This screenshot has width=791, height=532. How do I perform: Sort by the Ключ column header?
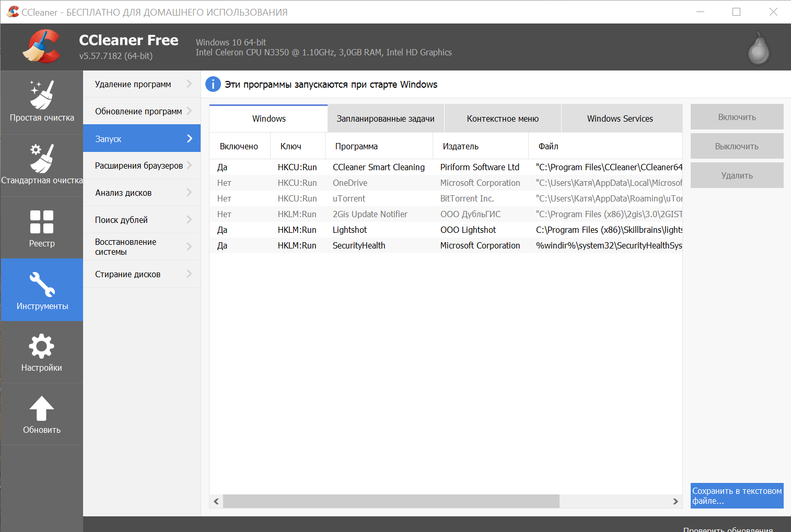(x=298, y=146)
